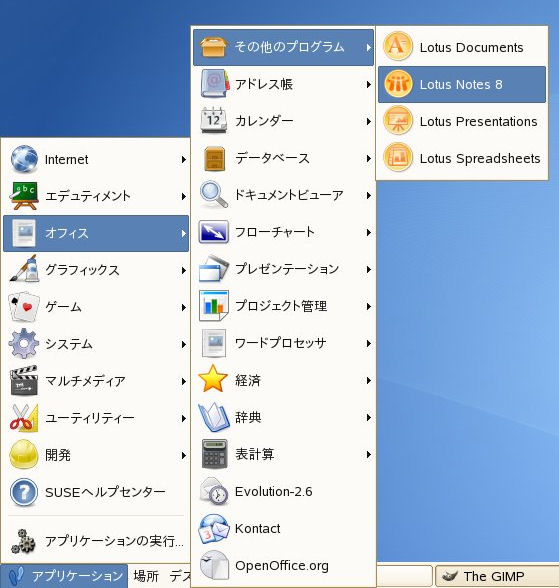
Task: Open the Kontact menu entry
Action: click(283, 528)
